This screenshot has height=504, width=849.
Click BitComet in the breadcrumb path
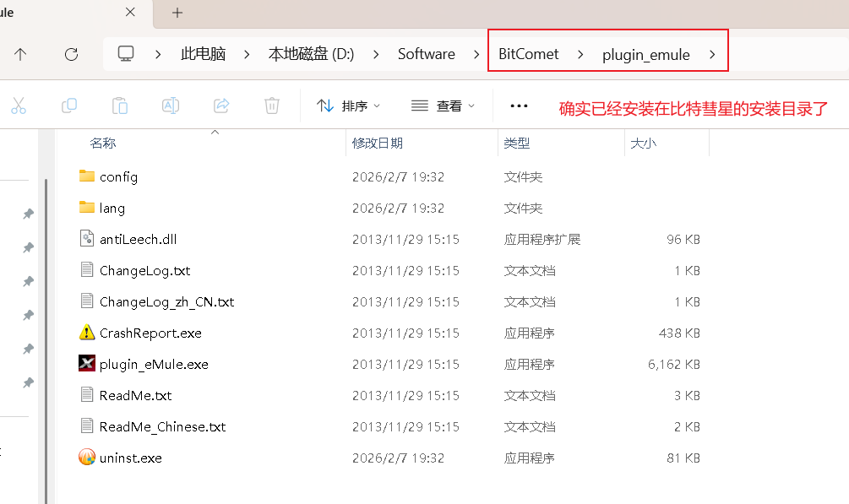pos(528,54)
